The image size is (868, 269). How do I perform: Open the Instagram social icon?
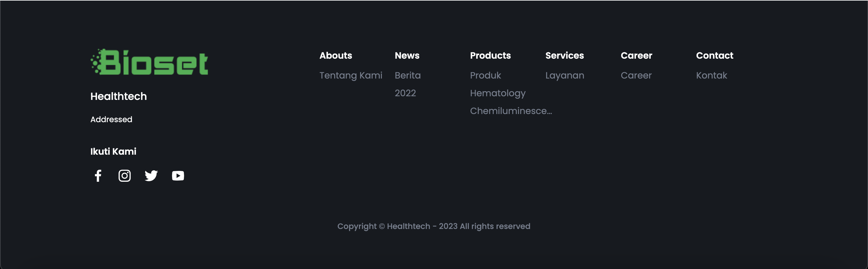coord(125,175)
